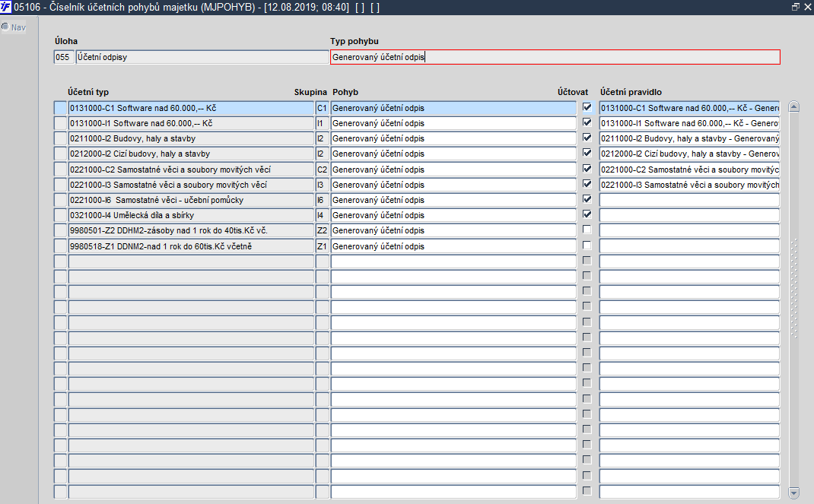The image size is (814, 504).
Task: Click the Účetní odpisy Úloha name field
Action: coord(202,57)
